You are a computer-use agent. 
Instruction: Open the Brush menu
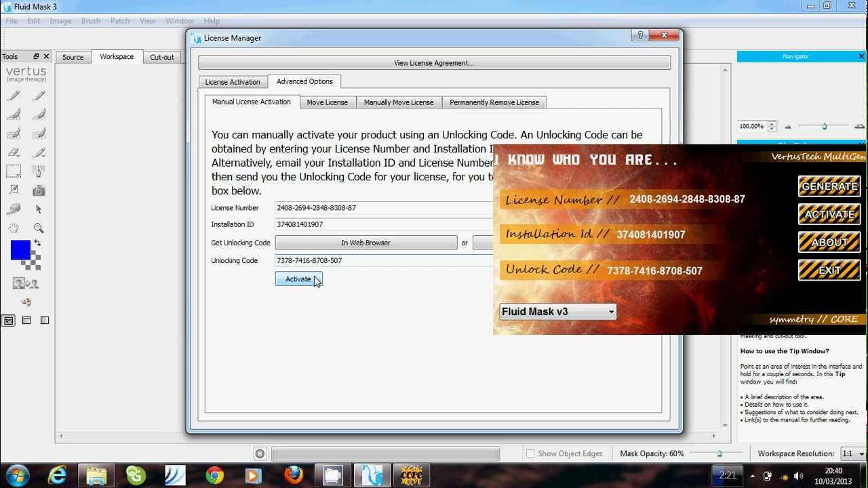(91, 21)
